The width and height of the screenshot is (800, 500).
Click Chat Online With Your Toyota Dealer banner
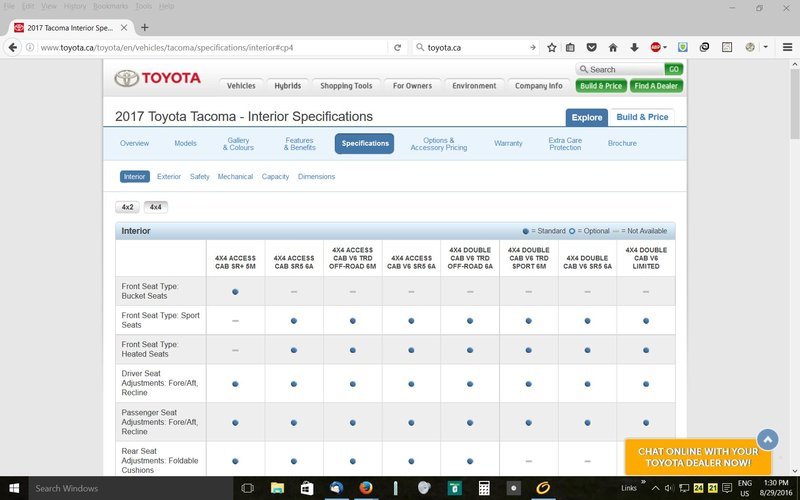698,457
